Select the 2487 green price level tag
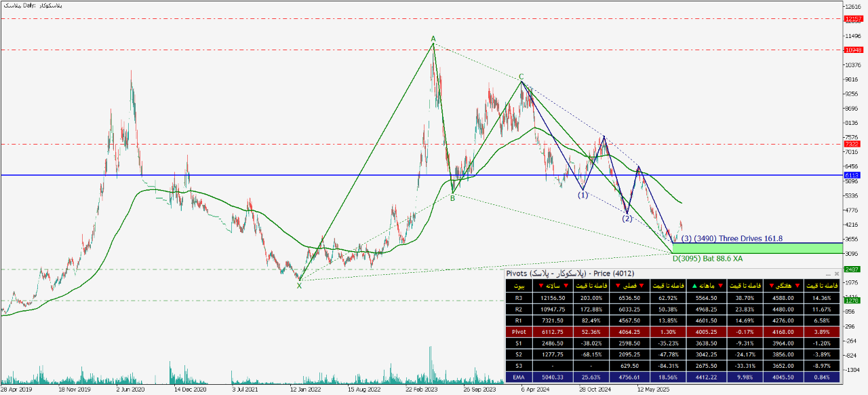Screen dimensions: 868x395 coord(852,269)
